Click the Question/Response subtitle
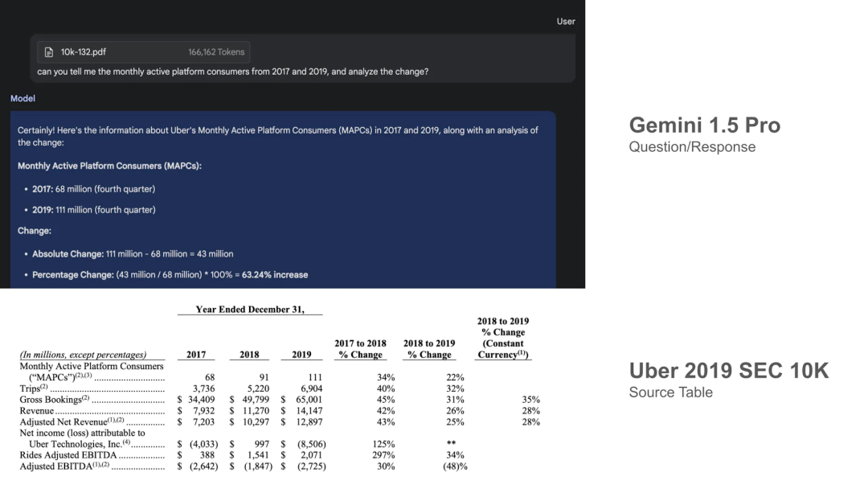Viewport: 868px width, 489px height. (x=692, y=146)
